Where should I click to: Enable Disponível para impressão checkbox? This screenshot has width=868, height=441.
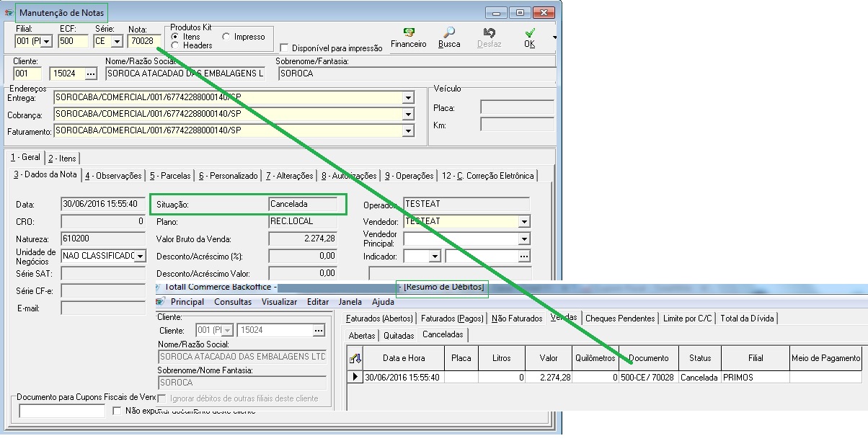(x=284, y=48)
